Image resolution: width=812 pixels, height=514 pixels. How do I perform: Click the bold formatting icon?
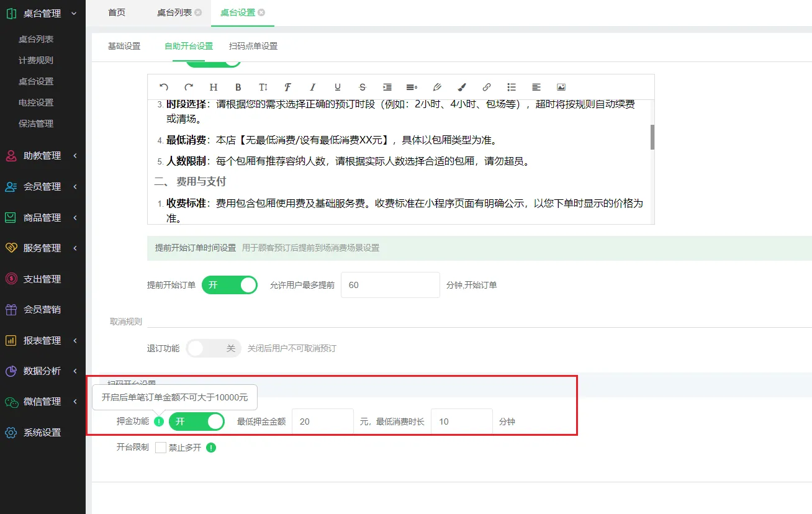(x=238, y=88)
